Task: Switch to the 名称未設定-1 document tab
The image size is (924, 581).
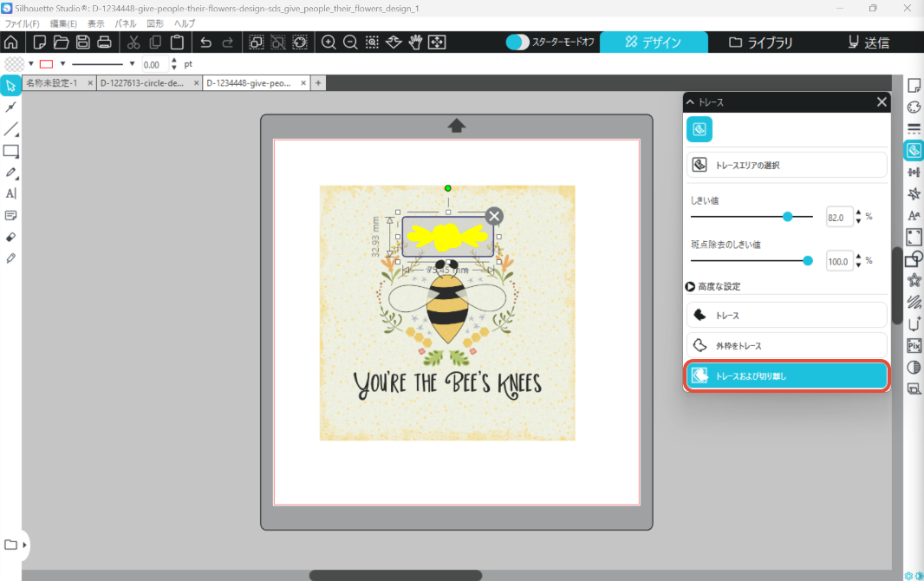Action: coord(52,83)
